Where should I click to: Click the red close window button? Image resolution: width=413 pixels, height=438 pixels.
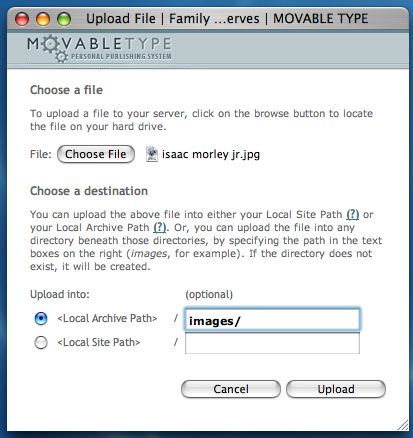pyautogui.click(x=22, y=19)
